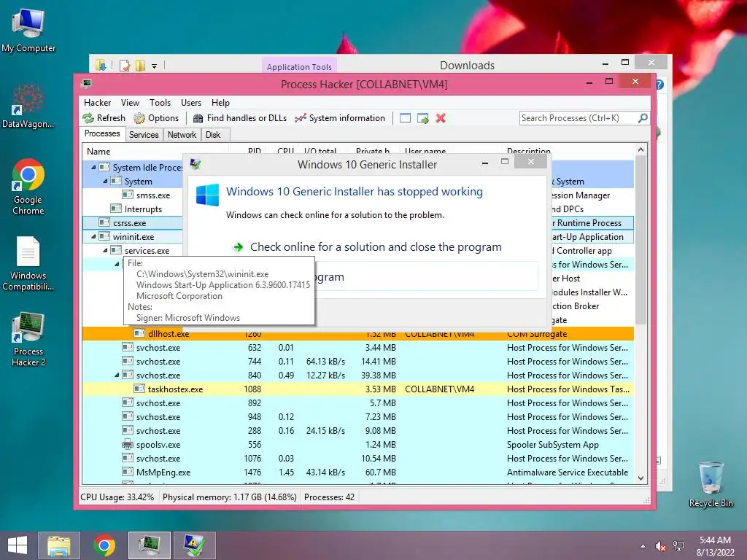The image size is (747, 560).
Task: Click the Processes: 42 status entry
Action: 329,497
